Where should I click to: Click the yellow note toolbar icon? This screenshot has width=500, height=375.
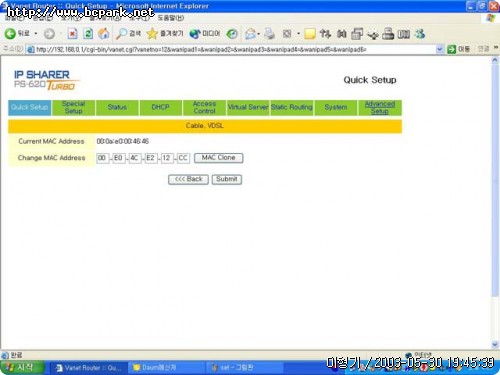click(x=310, y=34)
